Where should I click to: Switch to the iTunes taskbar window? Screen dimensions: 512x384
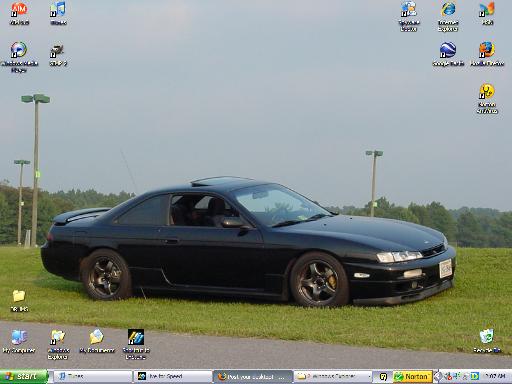point(93,377)
